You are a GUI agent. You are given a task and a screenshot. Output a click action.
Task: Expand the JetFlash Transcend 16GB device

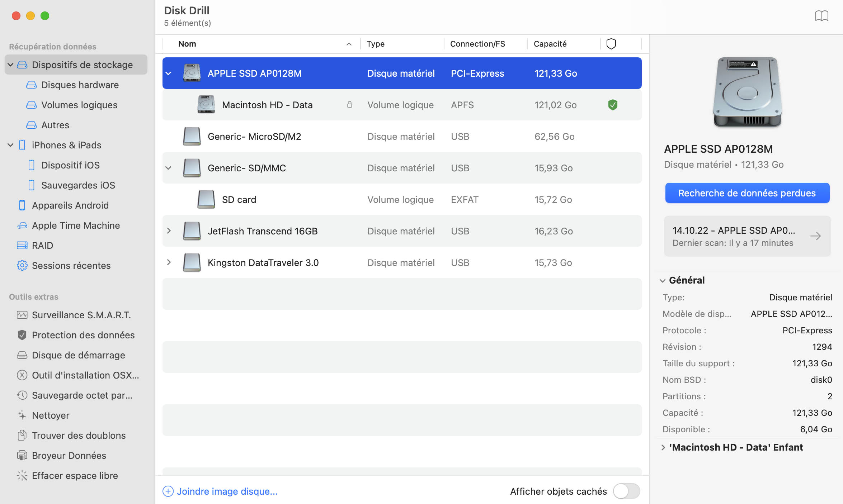coord(168,231)
